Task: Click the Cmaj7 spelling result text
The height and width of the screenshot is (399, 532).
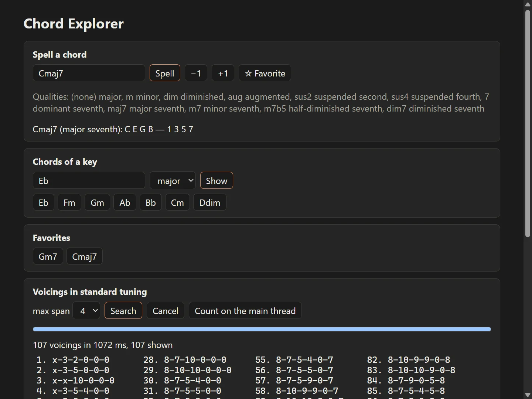Action: pos(113,129)
